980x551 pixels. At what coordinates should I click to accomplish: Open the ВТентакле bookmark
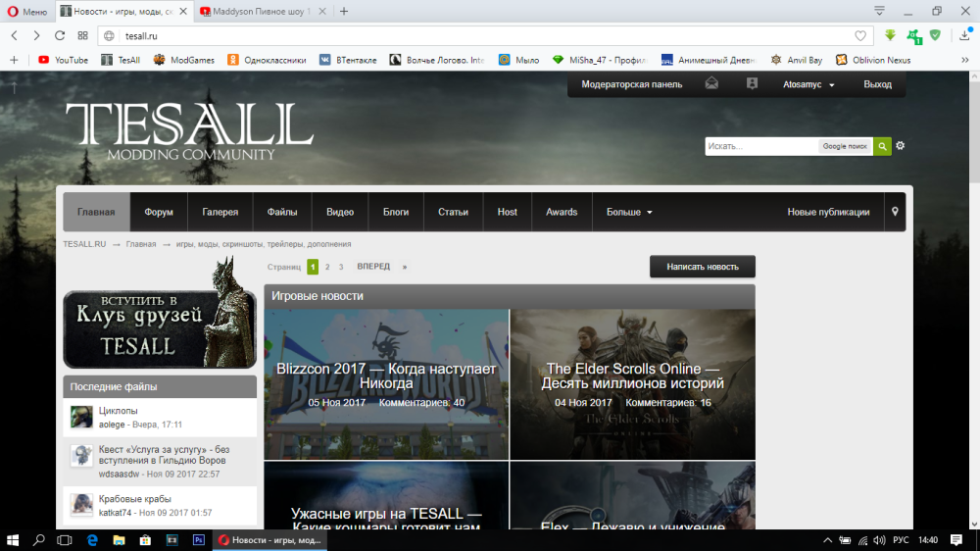[x=348, y=60]
